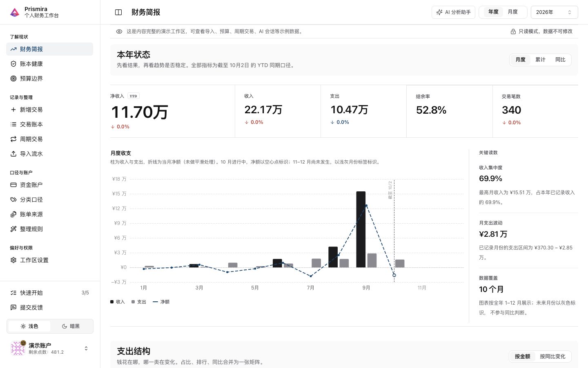Click the 工作区设置 gear icon

pos(13,260)
